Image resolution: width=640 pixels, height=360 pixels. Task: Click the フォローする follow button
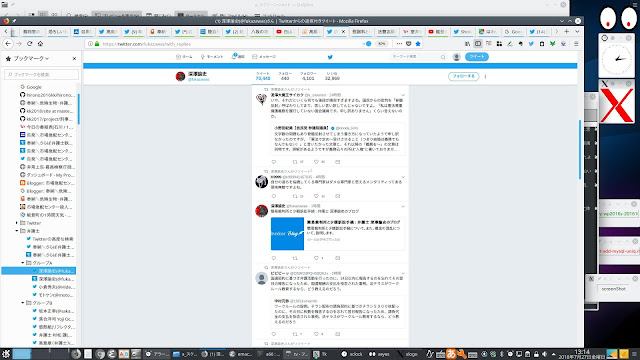pos(463,76)
